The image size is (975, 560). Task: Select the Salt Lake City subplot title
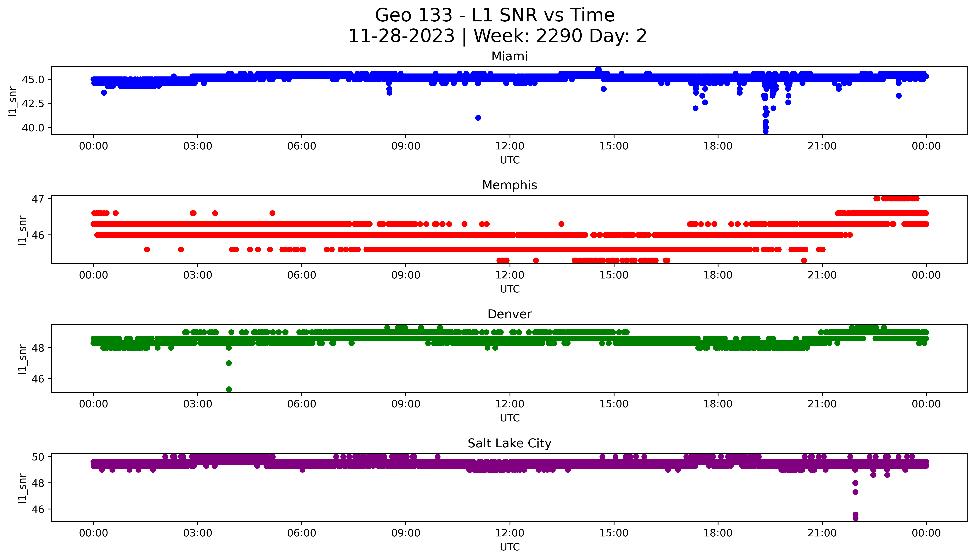pos(509,443)
